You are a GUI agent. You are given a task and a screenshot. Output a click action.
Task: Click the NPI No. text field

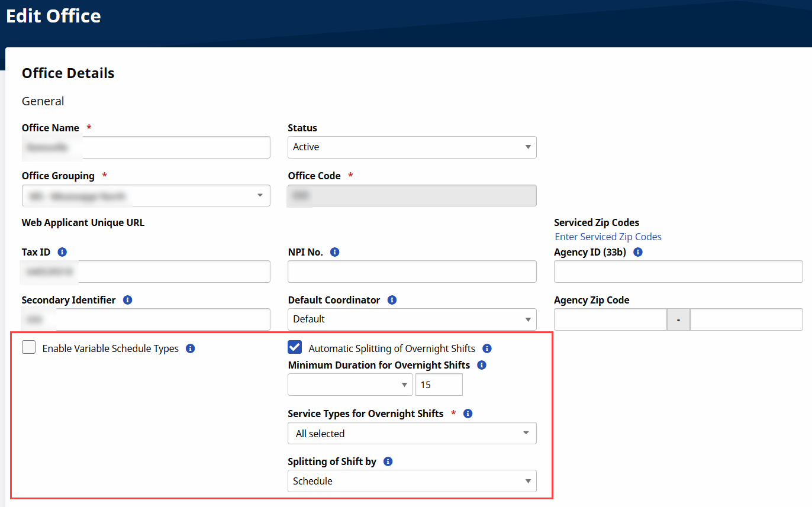pos(412,272)
